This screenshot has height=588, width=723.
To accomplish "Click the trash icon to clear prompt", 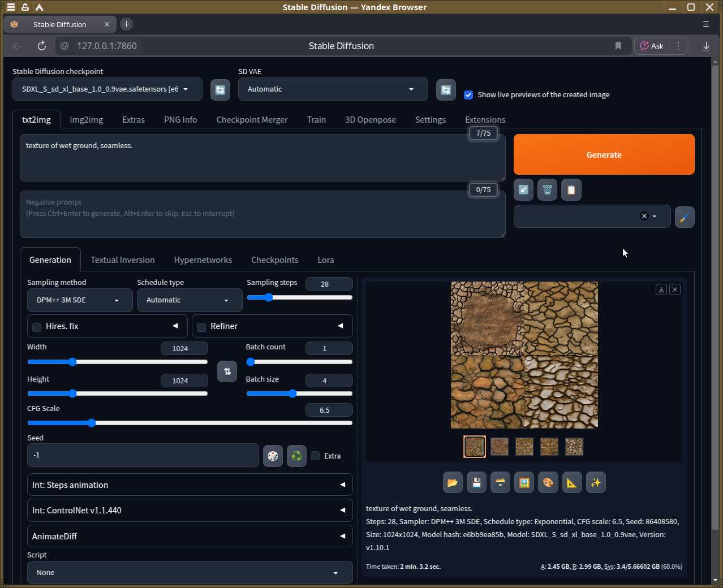I will (547, 190).
